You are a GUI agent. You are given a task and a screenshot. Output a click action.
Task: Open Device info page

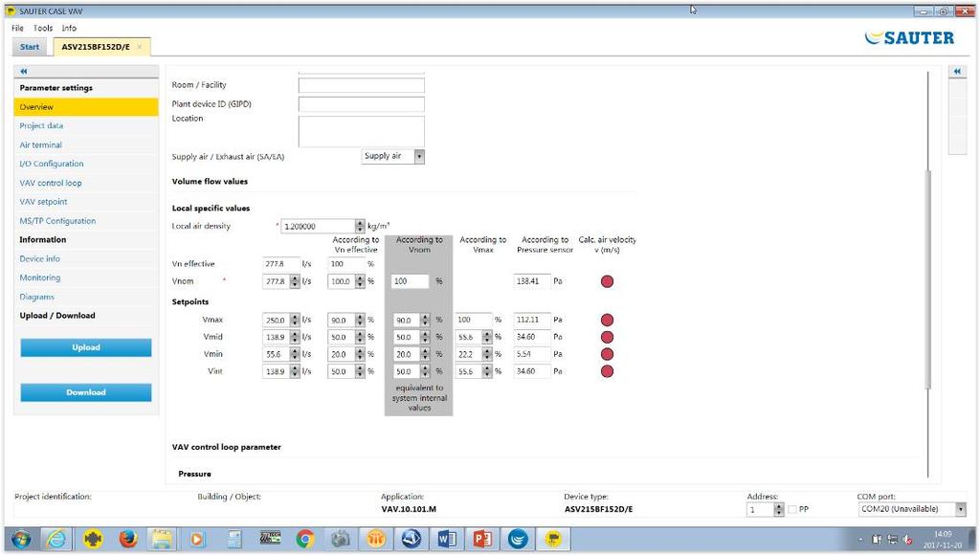click(x=40, y=258)
